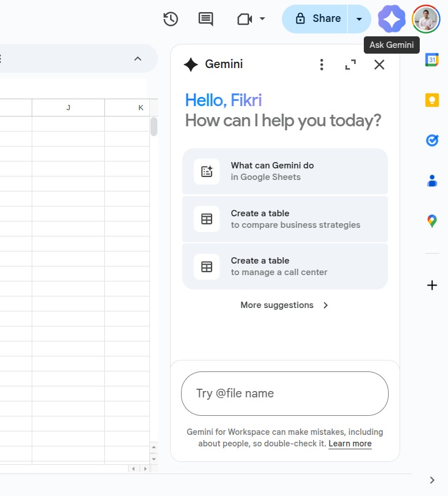Open Gemini panel three-dot options menu
Image resolution: width=448 pixels, height=496 pixels.
pyautogui.click(x=322, y=65)
